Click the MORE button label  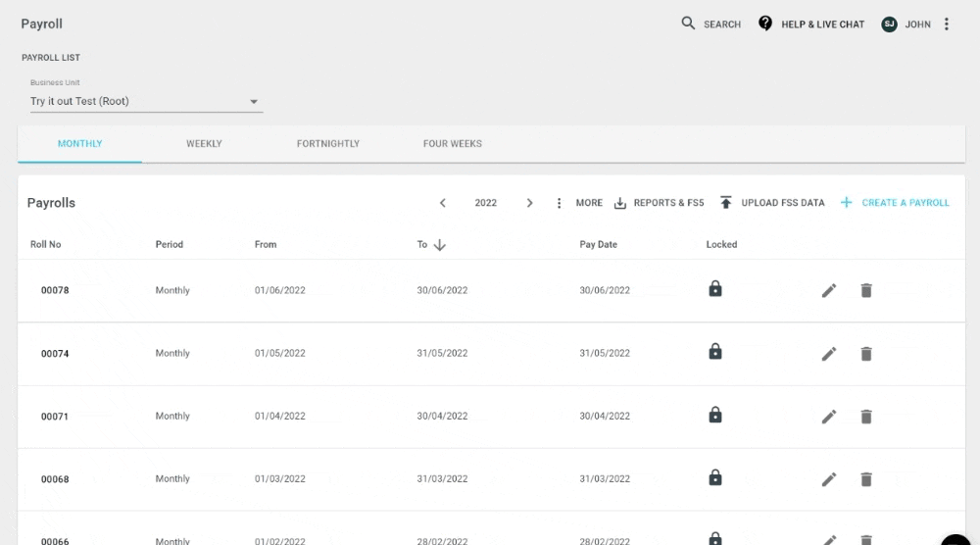point(589,203)
